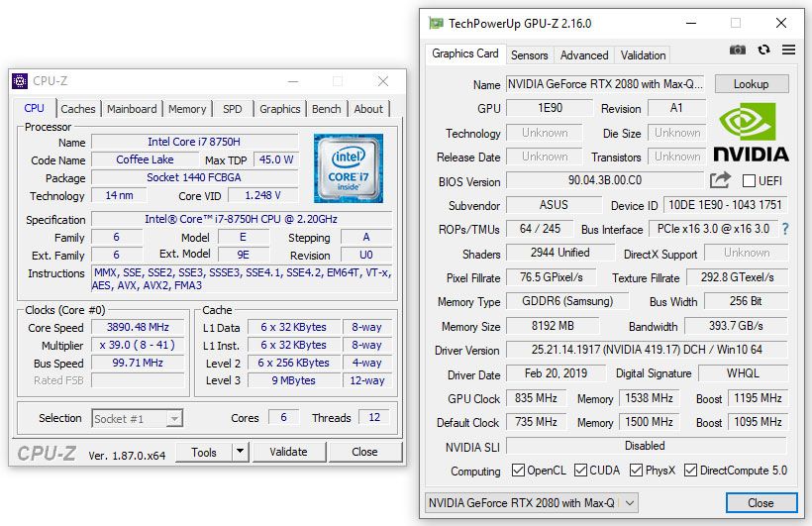
Task: Open the GPU-Z hamburger menu
Action: coord(788,50)
